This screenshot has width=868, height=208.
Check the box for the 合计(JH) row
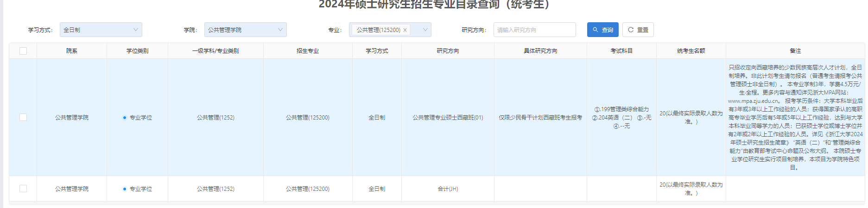[x=23, y=189]
